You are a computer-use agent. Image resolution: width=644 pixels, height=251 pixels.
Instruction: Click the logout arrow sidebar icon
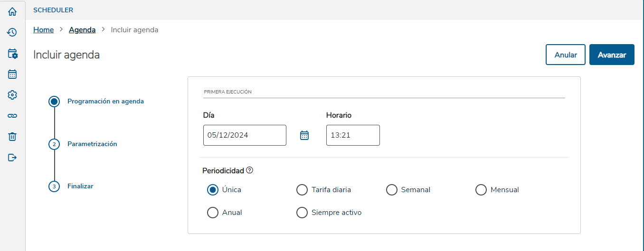pyautogui.click(x=12, y=158)
